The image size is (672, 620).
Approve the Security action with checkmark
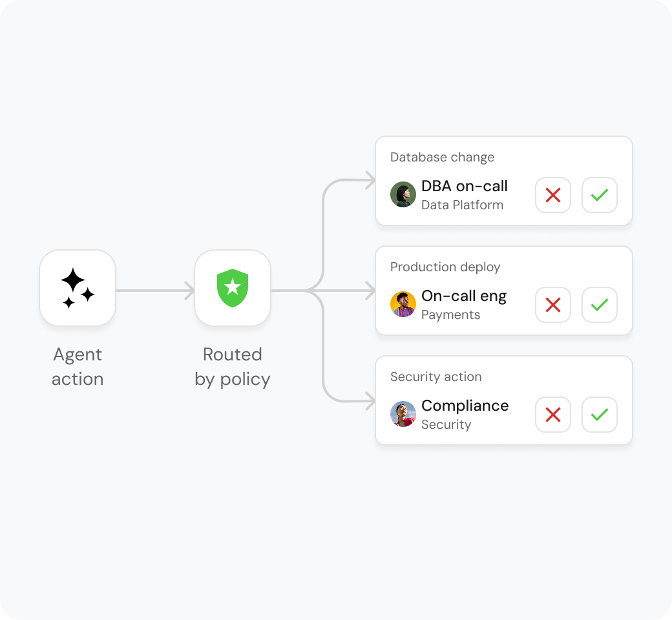tap(599, 415)
